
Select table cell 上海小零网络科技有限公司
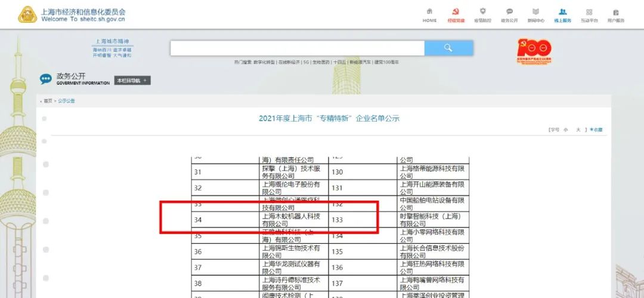(x=432, y=236)
